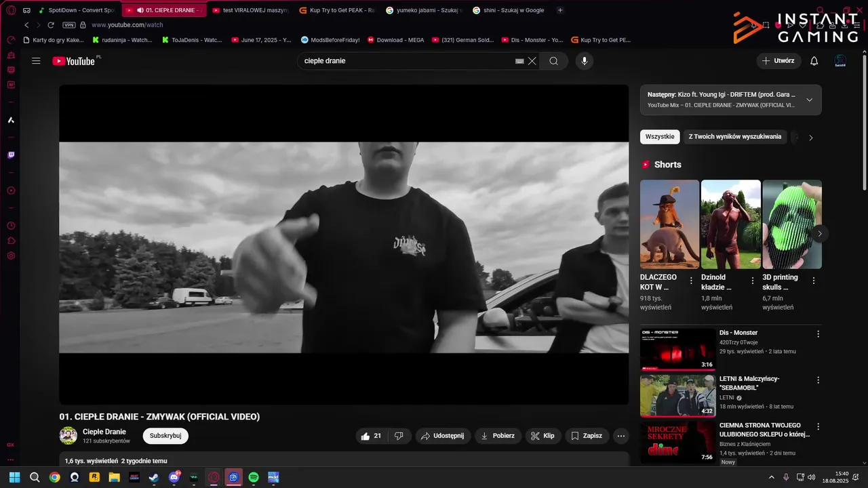Open options for Dzinold kładzie short
This screenshot has height=488, width=868.
pos(752,281)
